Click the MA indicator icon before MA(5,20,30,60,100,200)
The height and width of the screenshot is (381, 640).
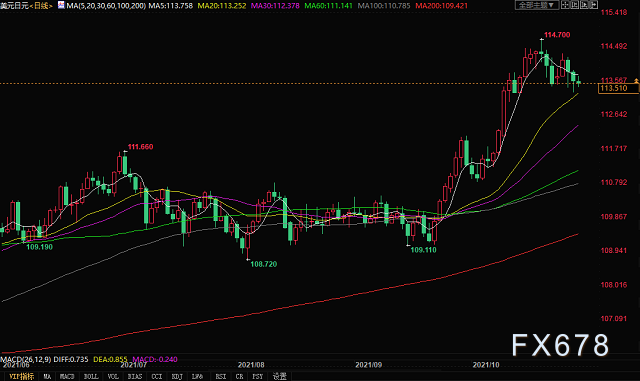(61, 5)
